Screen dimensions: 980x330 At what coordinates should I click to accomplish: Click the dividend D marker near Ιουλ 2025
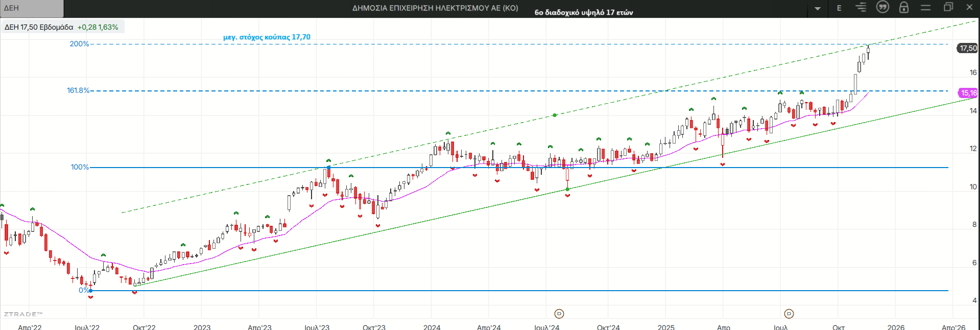[789, 314]
